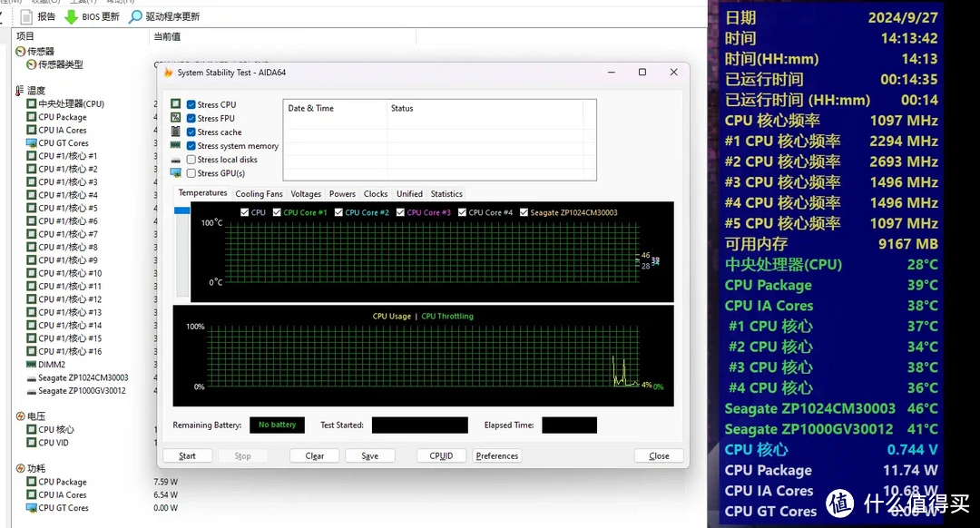Switch to the Statistics tab
This screenshot has width=980, height=528.
pyautogui.click(x=446, y=194)
